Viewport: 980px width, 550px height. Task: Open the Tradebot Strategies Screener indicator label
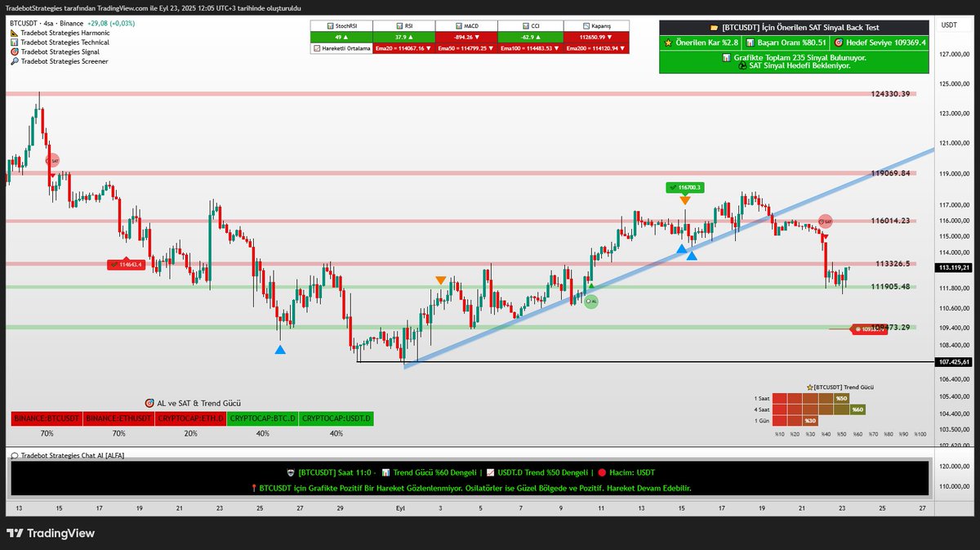[x=64, y=61]
